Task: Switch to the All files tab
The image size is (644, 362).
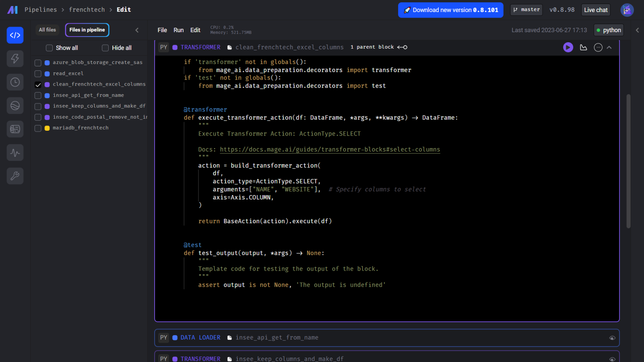Action: pyautogui.click(x=47, y=30)
